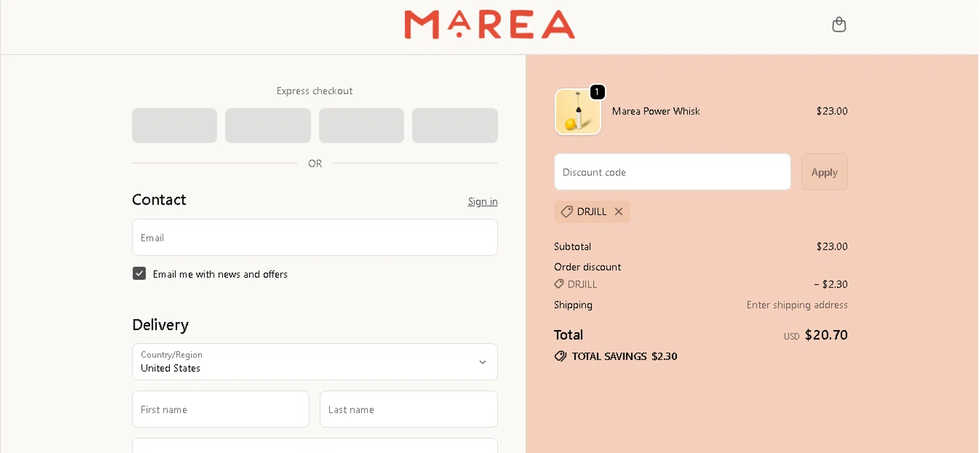Screen dimensions: 980x453
Task: Focus the Discount code field
Action: point(672,172)
